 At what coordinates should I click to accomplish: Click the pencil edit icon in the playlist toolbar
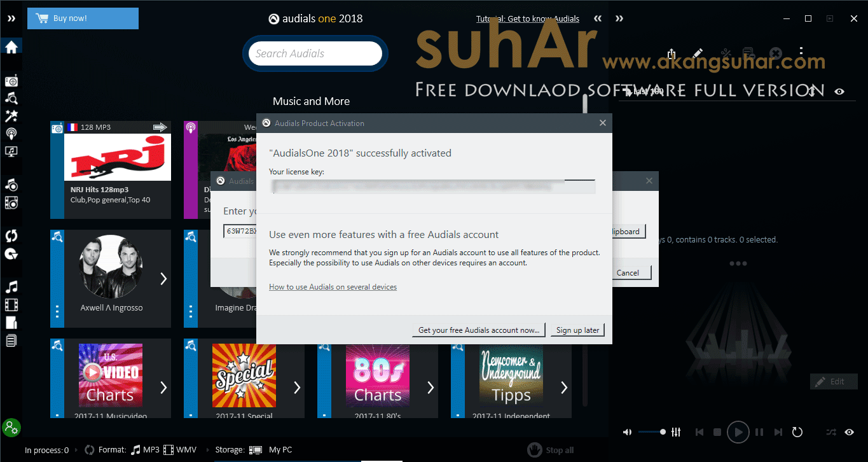(x=698, y=53)
